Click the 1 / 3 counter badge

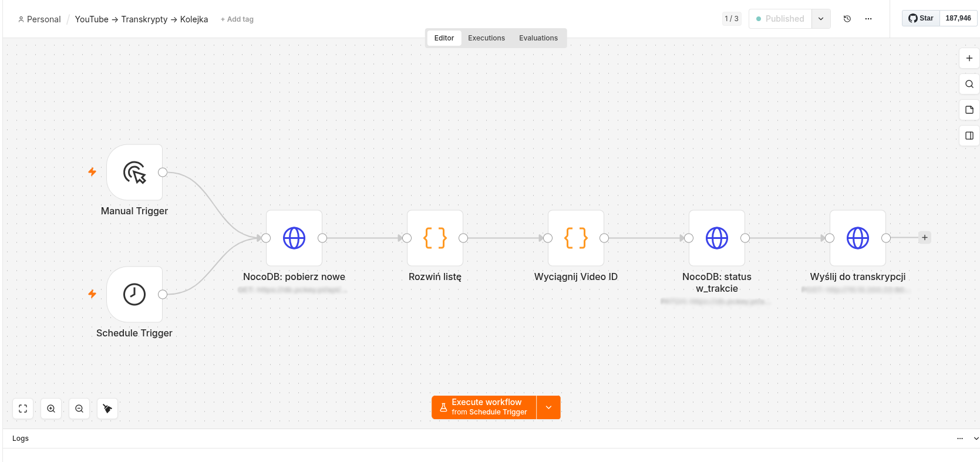[732, 19]
